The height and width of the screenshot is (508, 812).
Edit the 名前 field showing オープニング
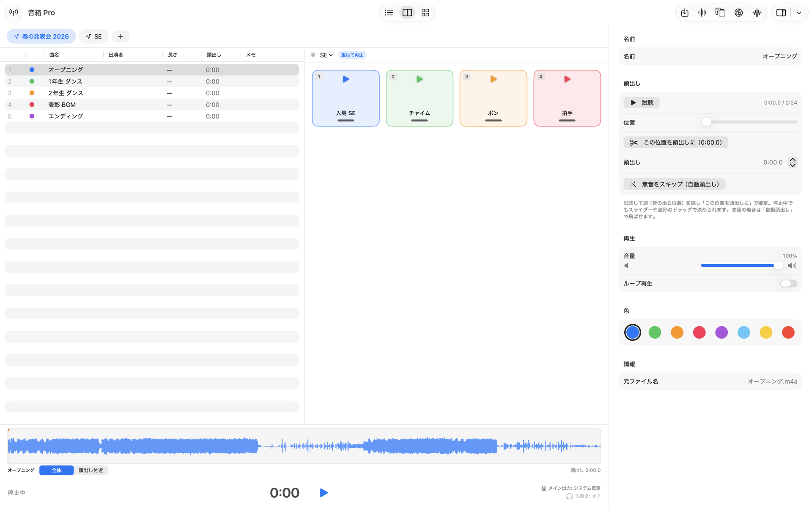click(x=710, y=56)
